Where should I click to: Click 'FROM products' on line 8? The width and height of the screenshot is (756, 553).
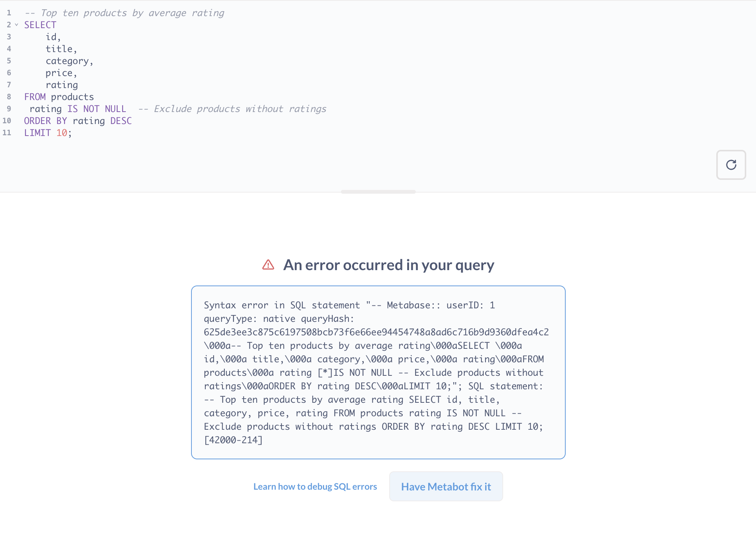click(x=58, y=97)
